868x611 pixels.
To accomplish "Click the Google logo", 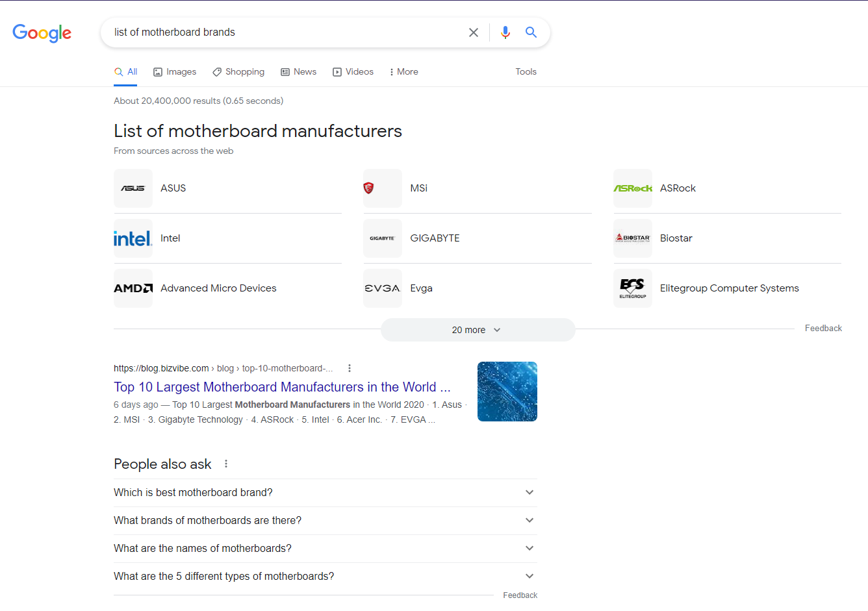I will 42,33.
